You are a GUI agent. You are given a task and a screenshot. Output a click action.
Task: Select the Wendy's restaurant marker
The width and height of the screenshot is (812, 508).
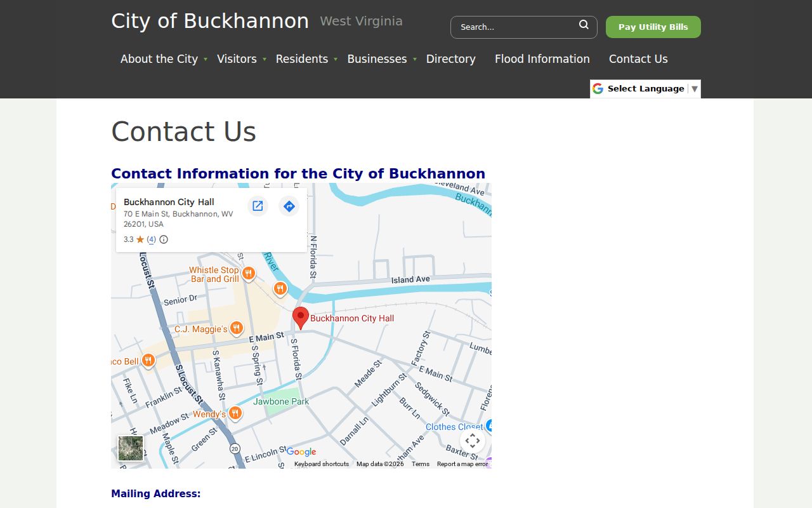pos(235,413)
